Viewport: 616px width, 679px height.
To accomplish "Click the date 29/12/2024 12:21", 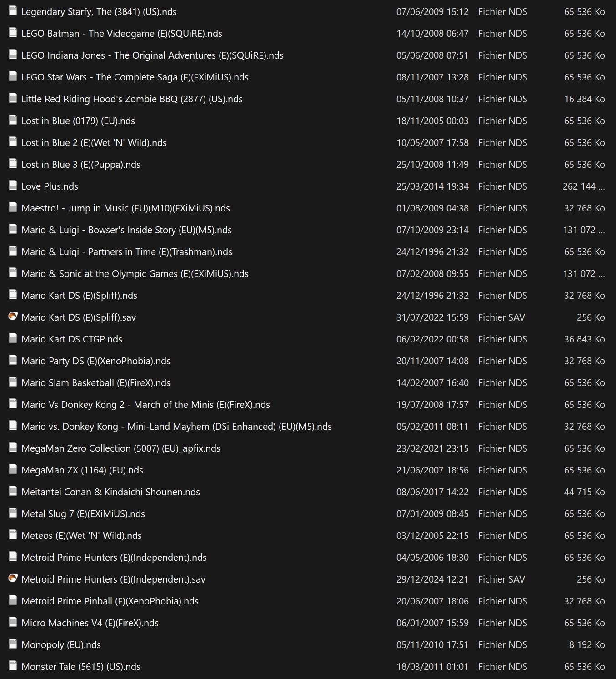I will pos(432,579).
